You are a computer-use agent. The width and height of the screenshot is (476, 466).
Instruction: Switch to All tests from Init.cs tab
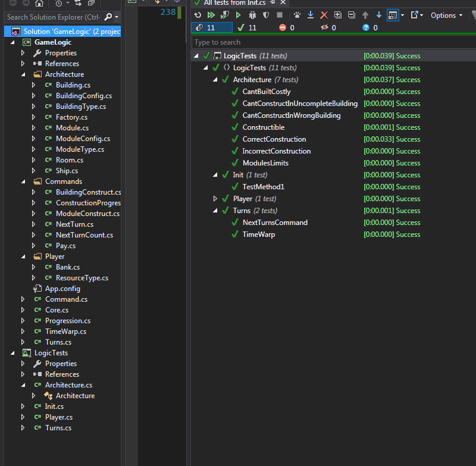234,3
